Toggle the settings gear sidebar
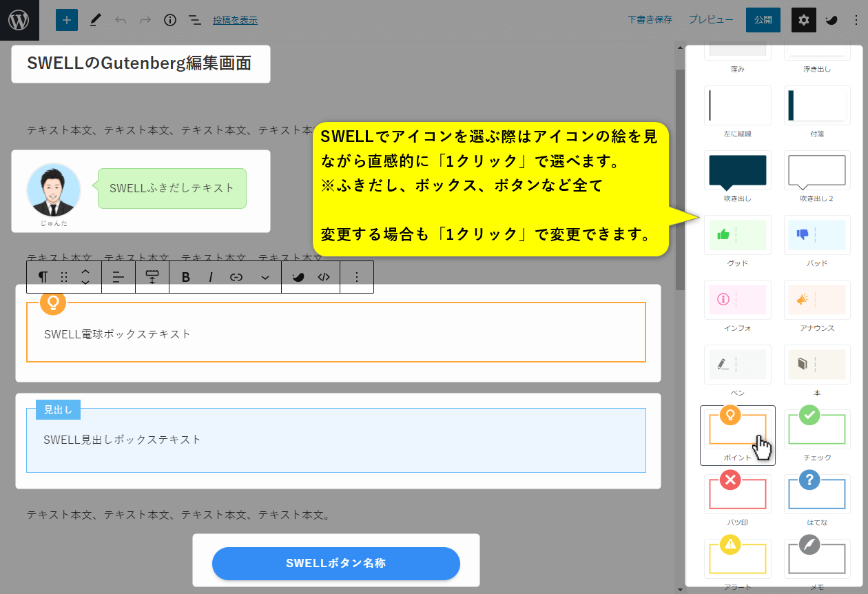Screen dimensions: 868x594 coord(804,20)
